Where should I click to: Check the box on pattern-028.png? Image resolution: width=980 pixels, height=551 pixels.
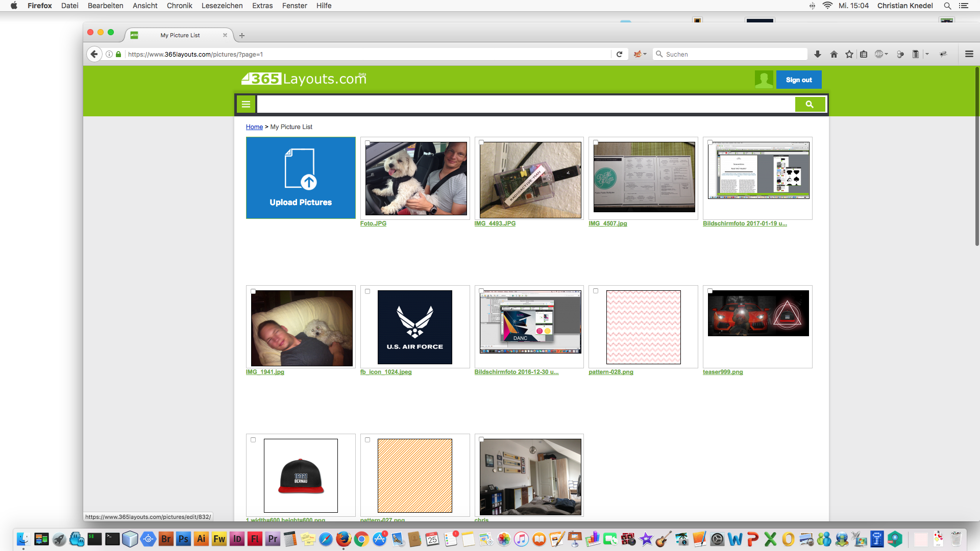click(x=596, y=291)
